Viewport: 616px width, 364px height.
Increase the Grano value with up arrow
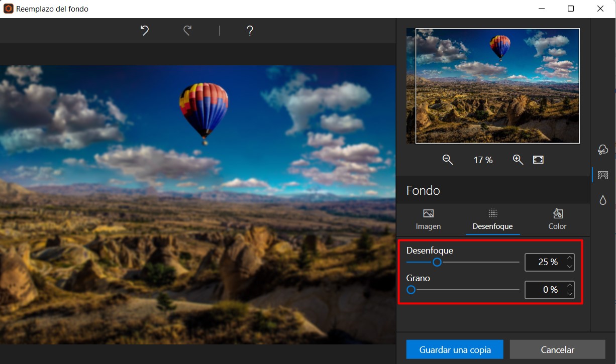coord(569,286)
